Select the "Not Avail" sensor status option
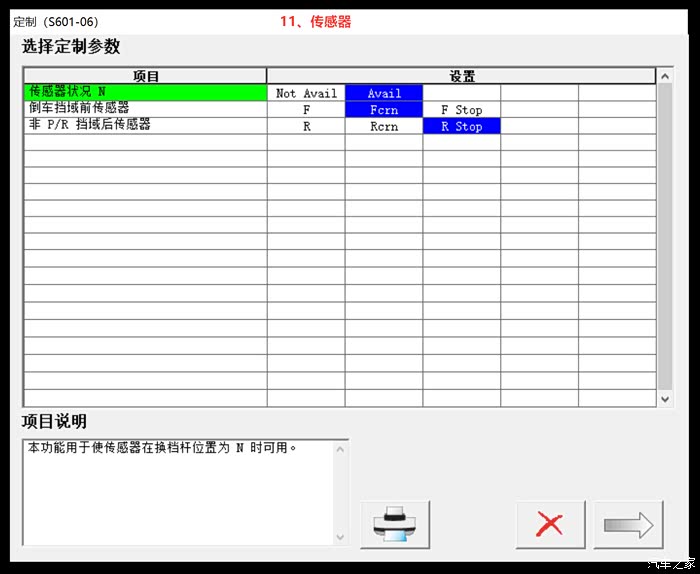Screen dimensions: 700x574 point(306,93)
